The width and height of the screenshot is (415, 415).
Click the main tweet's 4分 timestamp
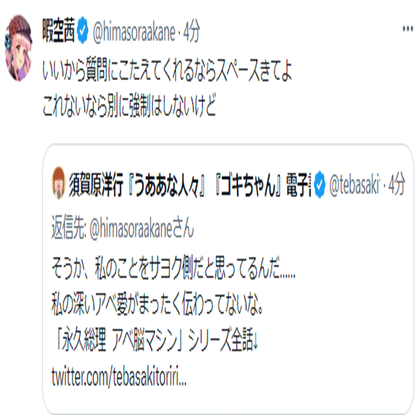coord(192,32)
